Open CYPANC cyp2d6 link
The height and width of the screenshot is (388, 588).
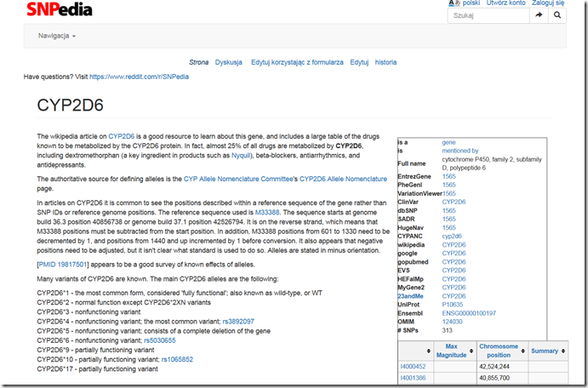[x=452, y=237]
